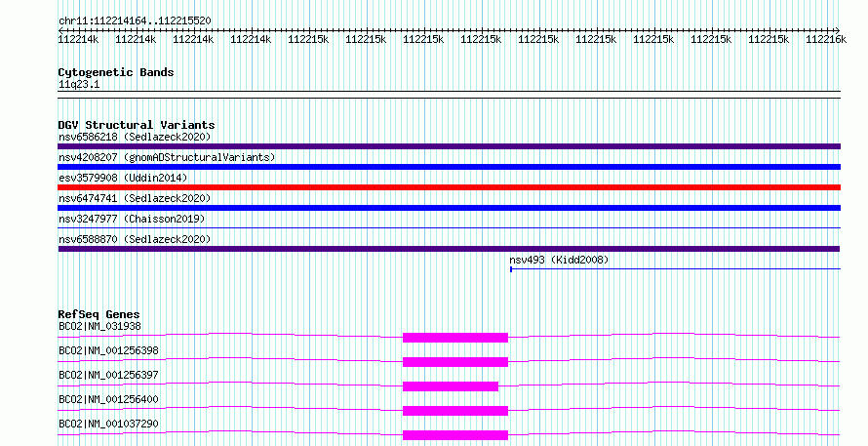Open variant nsv6586218 (Sedlazeck2020) label
This screenshot has width=868, height=446.
(x=135, y=137)
